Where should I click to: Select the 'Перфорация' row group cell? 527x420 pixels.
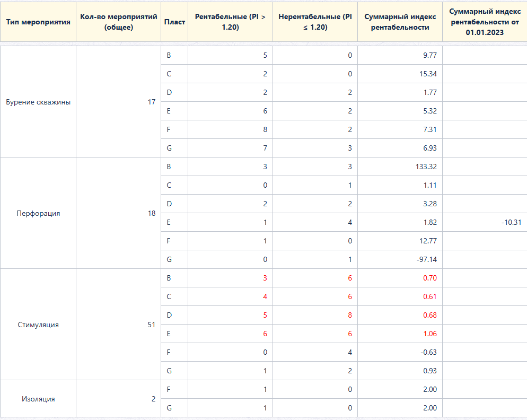(x=38, y=213)
